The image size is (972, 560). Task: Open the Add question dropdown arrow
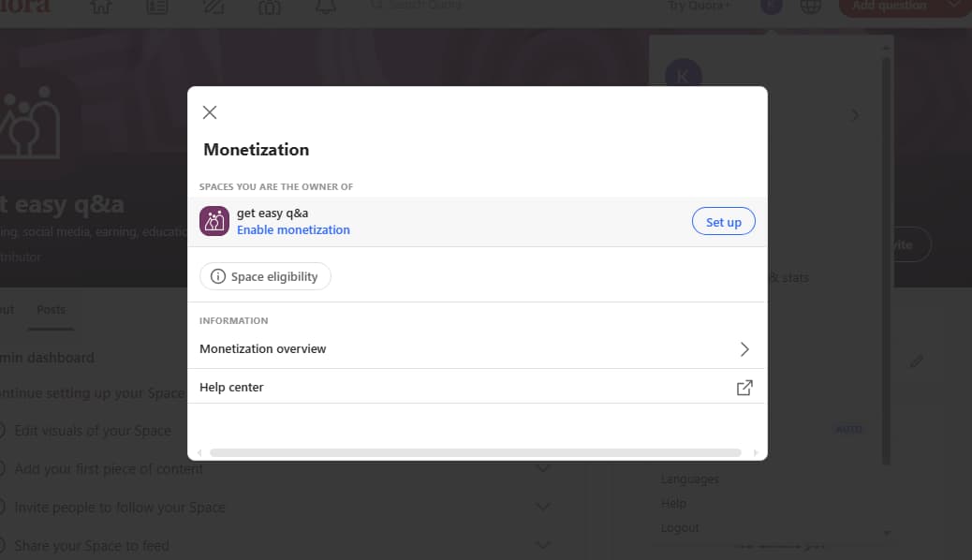(x=953, y=5)
